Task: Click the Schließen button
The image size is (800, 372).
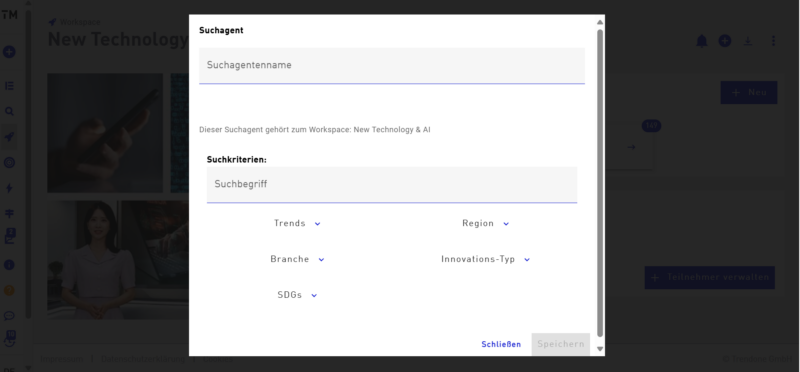Action: [501, 344]
